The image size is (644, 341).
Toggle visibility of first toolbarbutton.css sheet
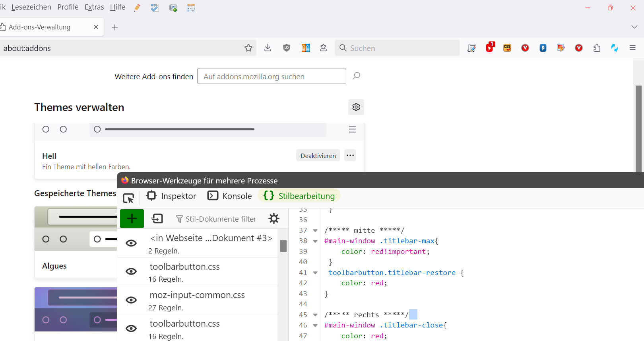pyautogui.click(x=131, y=271)
